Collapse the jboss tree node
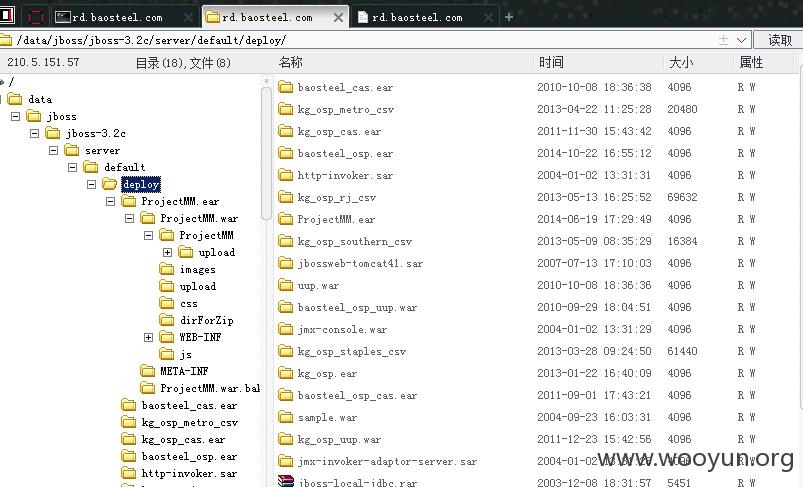Image resolution: width=803 pixels, height=487 pixels. click(x=15, y=116)
